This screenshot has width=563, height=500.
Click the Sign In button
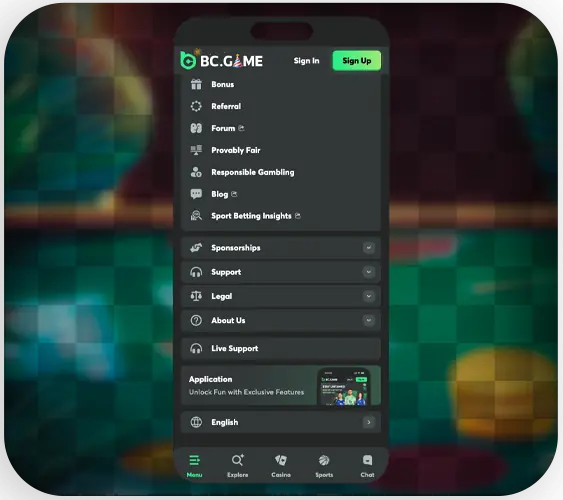click(306, 61)
